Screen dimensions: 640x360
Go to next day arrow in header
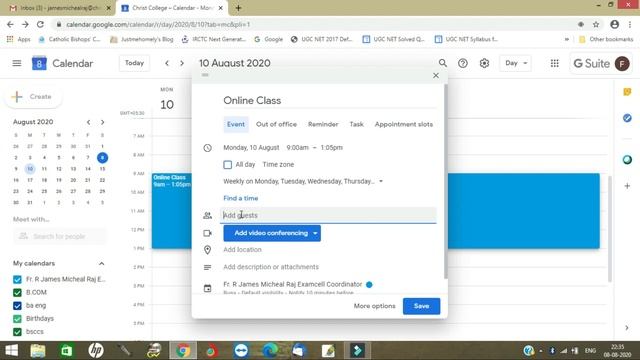coord(182,63)
